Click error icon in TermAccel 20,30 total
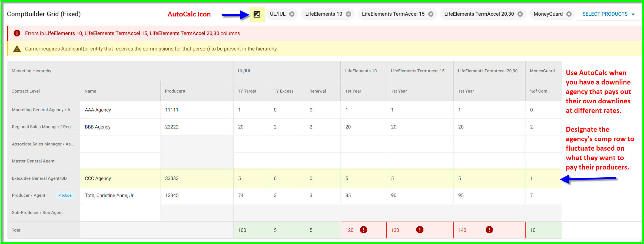 tap(489, 230)
